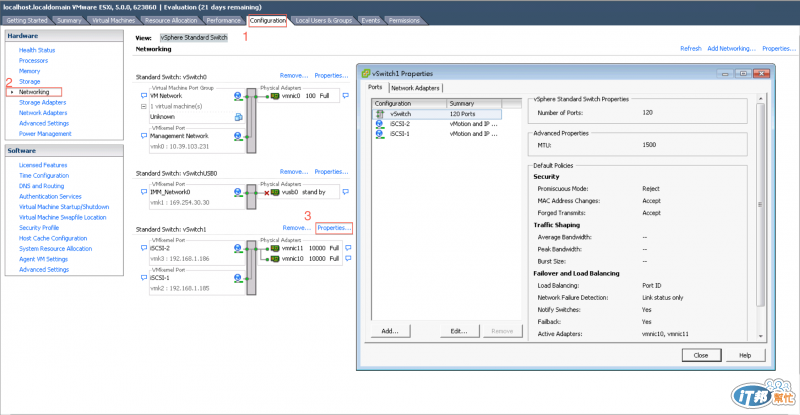800x415 pixels.
Task: Click the vmnic11 adapter icon
Action: pos(275,248)
